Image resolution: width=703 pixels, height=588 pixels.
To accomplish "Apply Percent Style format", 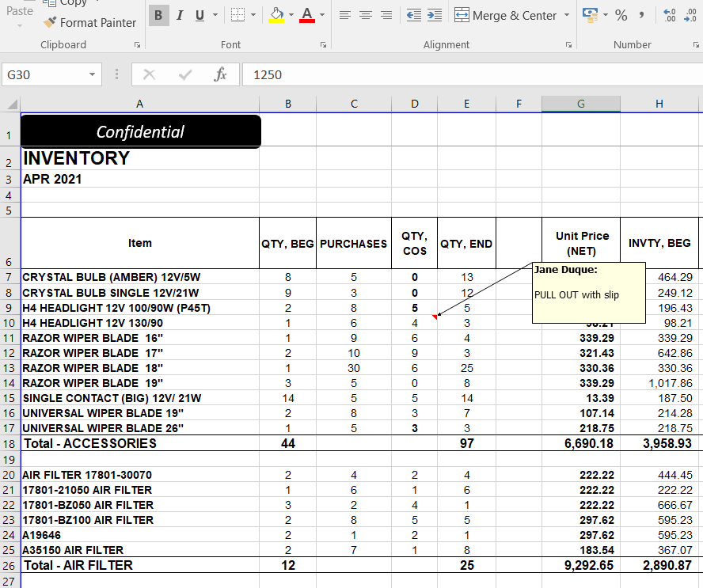I will pos(621,16).
